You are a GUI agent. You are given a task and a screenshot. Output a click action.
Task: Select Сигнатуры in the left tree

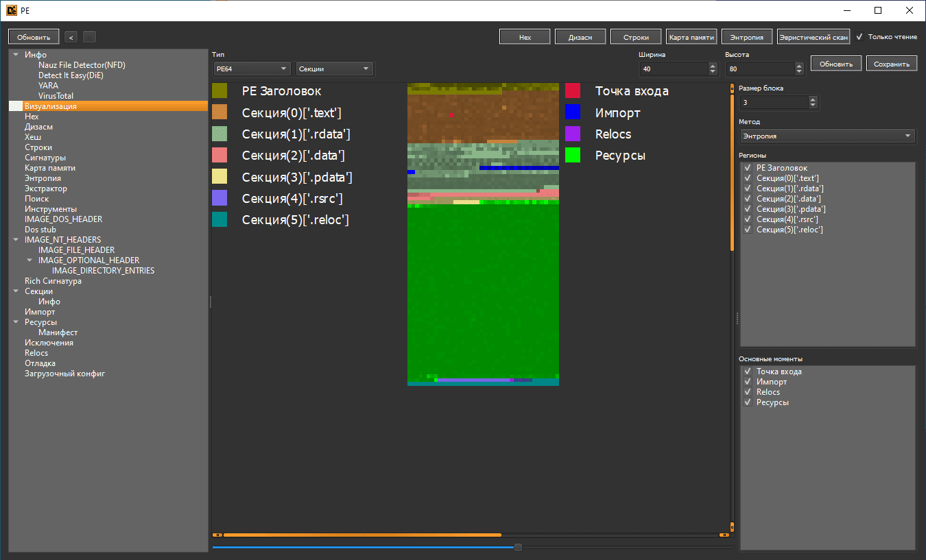click(x=45, y=158)
